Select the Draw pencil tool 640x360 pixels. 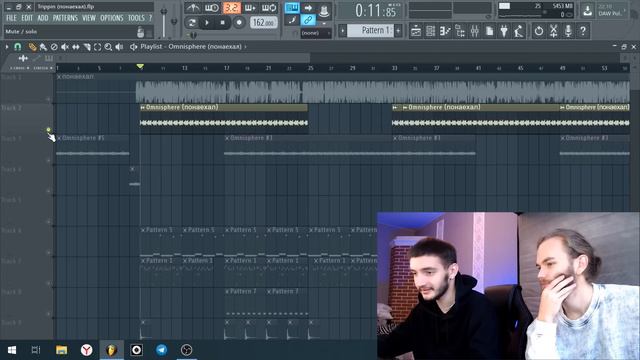(x=33, y=47)
